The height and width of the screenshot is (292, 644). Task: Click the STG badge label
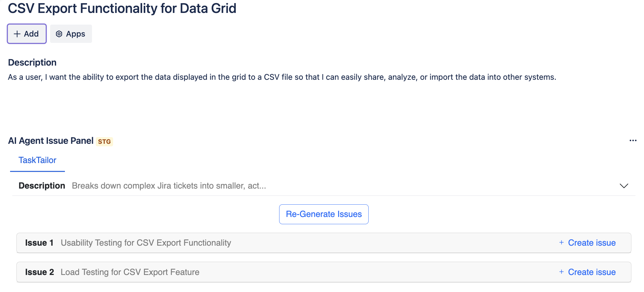point(104,142)
